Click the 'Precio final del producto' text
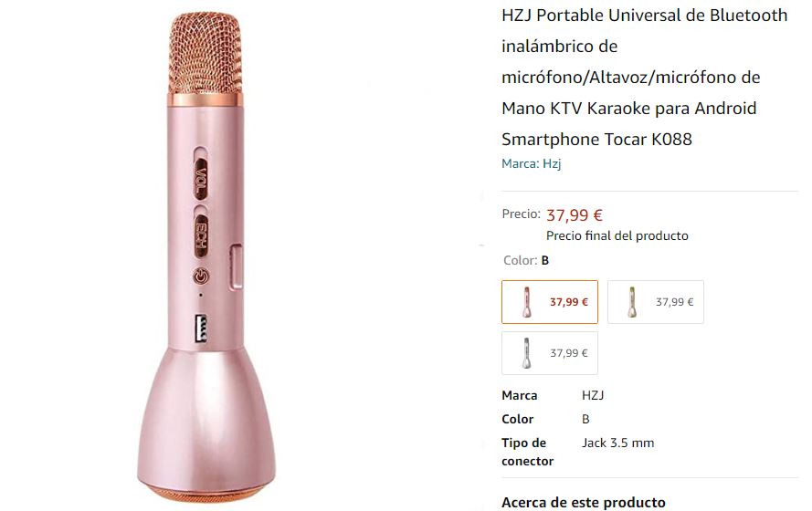 pos(617,236)
